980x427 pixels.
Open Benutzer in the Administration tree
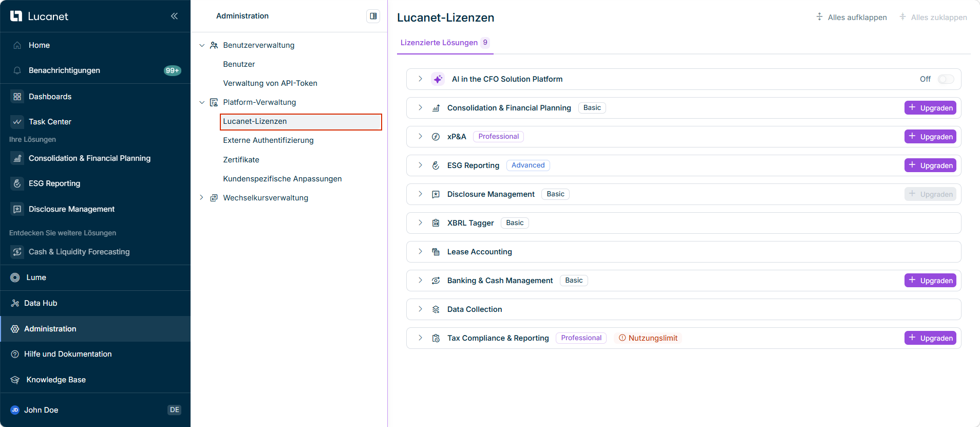click(239, 64)
